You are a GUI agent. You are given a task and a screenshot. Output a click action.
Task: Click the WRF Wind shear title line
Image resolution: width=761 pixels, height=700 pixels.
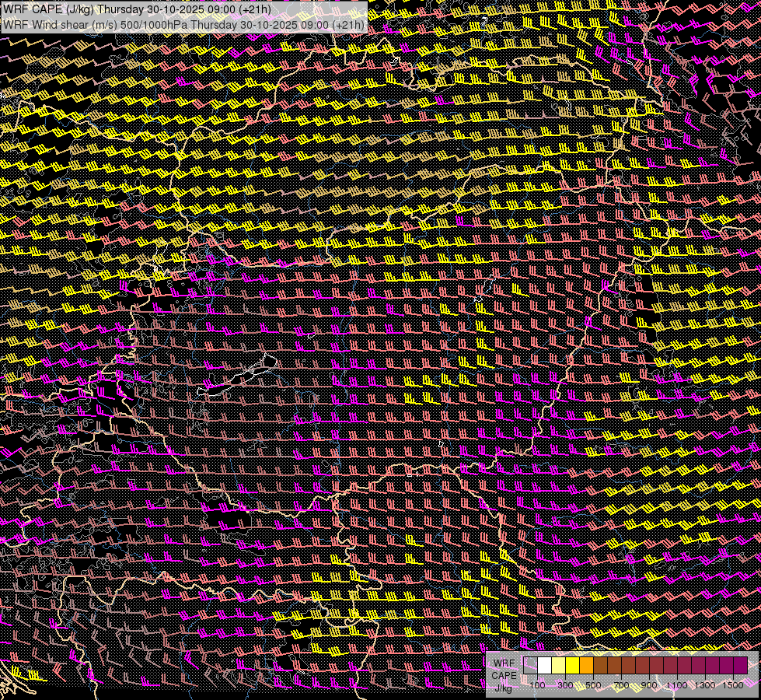(x=184, y=25)
